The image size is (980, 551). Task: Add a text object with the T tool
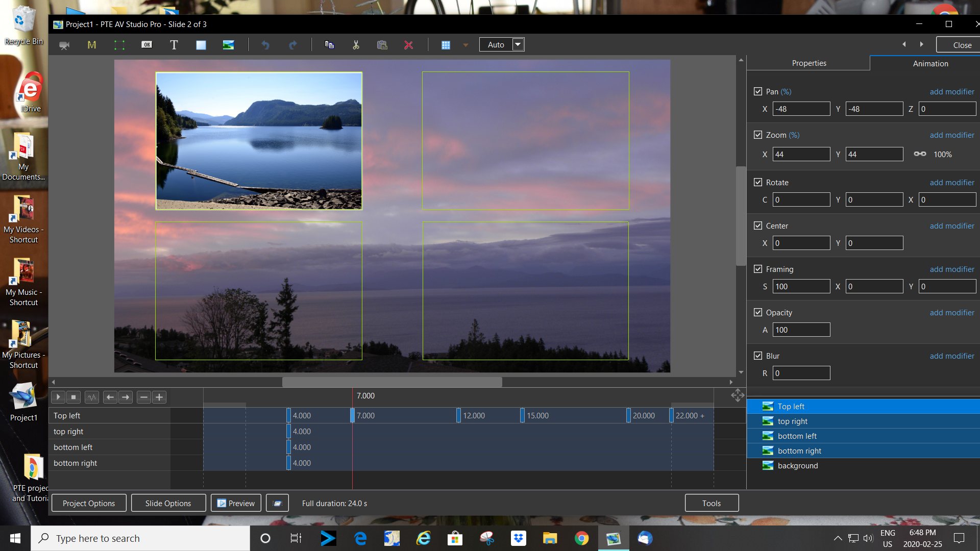click(174, 45)
